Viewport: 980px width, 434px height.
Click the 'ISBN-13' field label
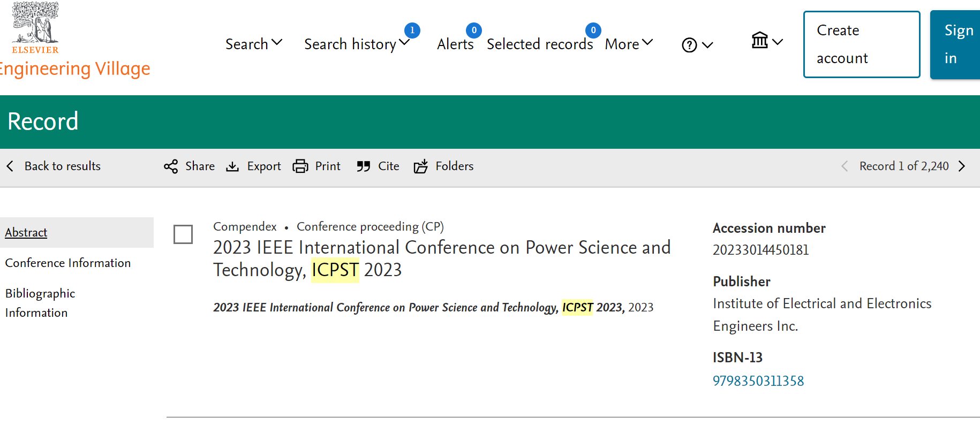737,357
